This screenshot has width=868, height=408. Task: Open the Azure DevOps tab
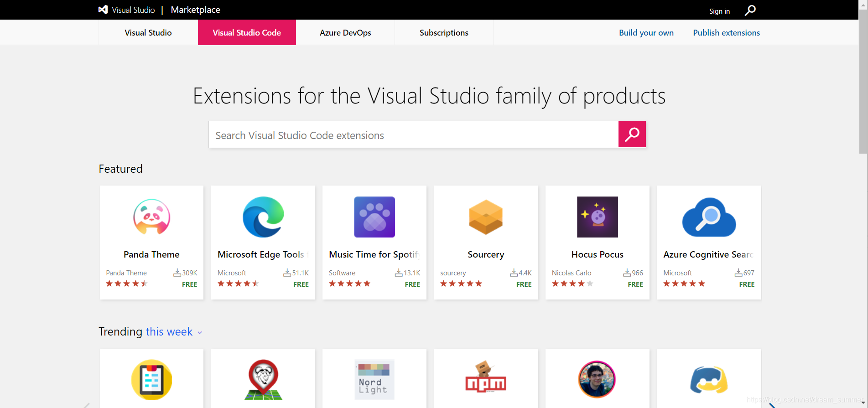click(x=345, y=32)
